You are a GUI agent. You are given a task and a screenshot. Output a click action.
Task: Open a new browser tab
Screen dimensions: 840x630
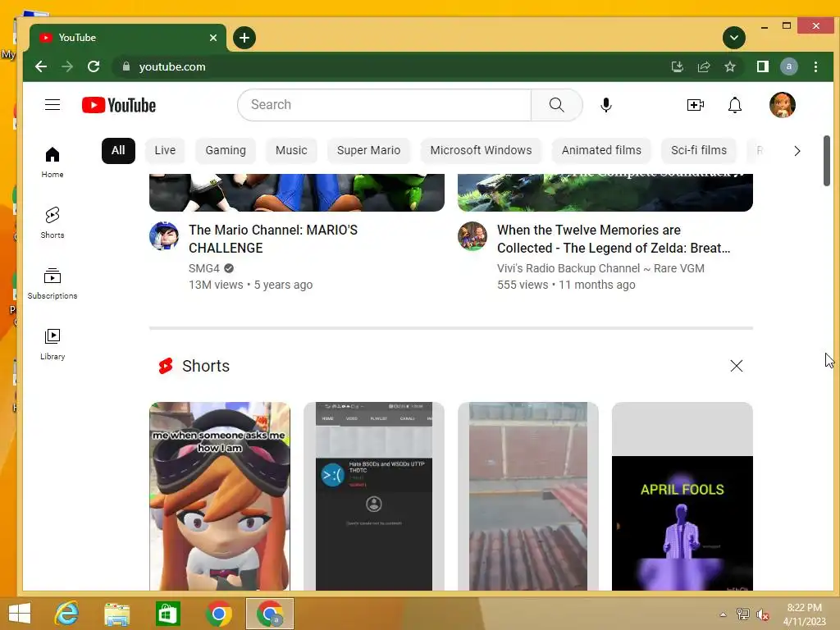pos(244,38)
